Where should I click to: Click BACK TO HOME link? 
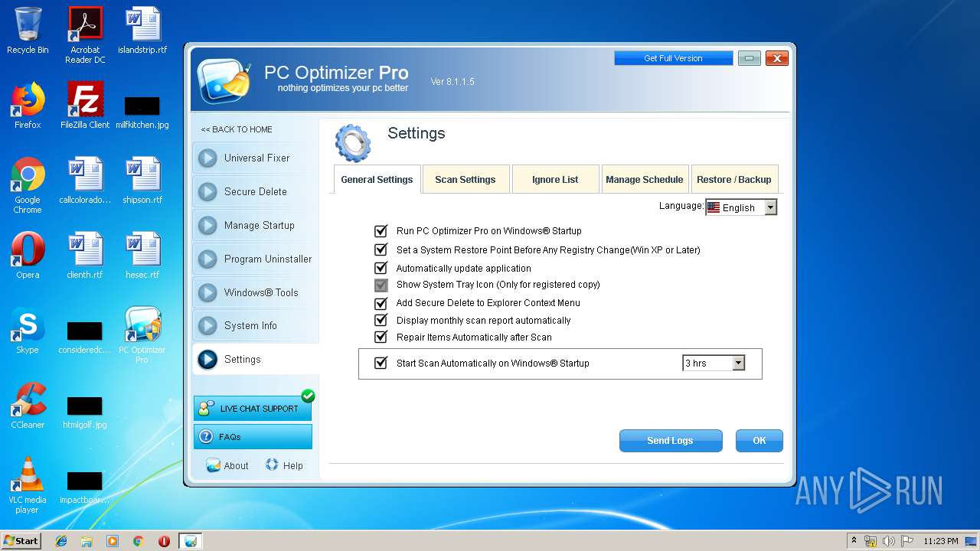pos(237,129)
